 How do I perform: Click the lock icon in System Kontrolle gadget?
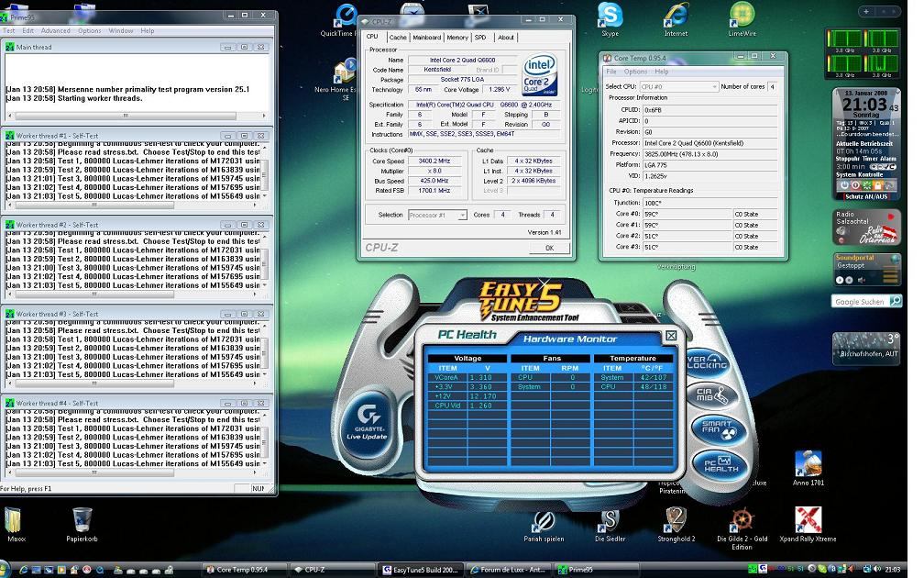[878, 185]
